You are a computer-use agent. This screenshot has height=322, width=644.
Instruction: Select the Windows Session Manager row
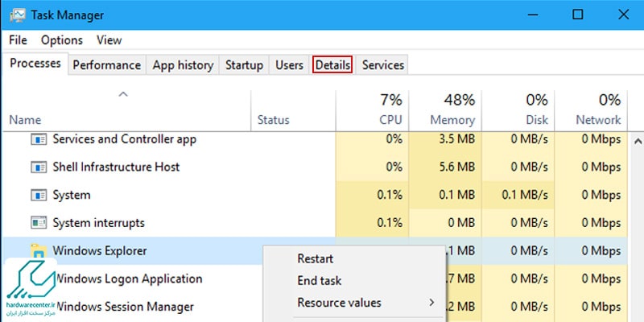coord(315,307)
